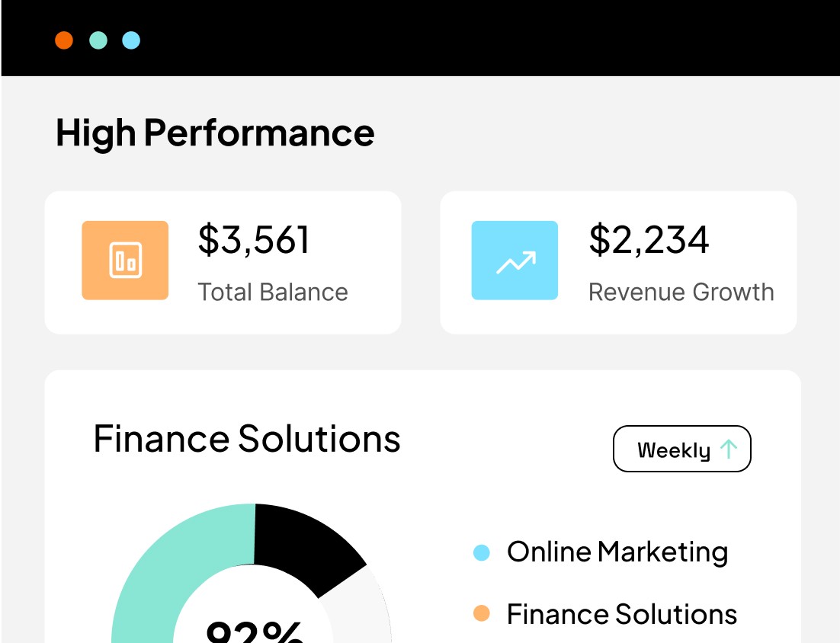Click the Online Marketing legend label
Image resolution: width=840 pixels, height=643 pixels.
point(617,552)
